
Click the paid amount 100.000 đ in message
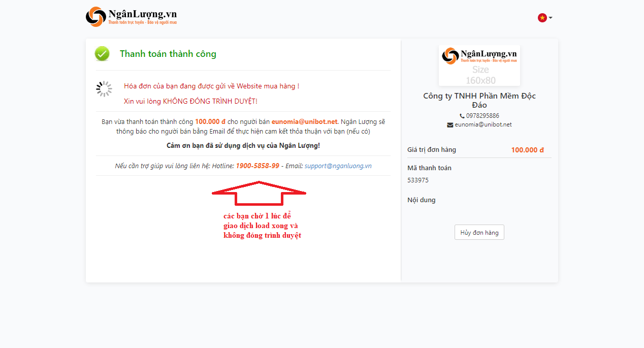point(210,122)
